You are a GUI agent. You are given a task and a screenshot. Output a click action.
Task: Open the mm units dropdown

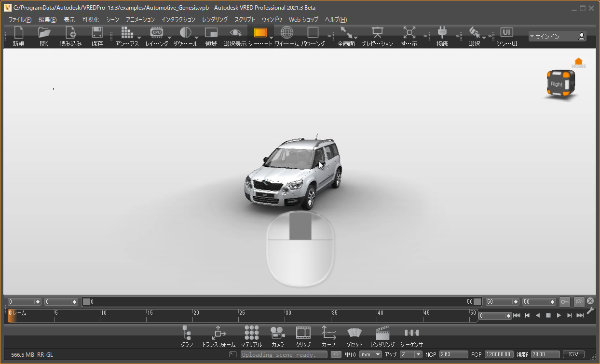coord(370,354)
